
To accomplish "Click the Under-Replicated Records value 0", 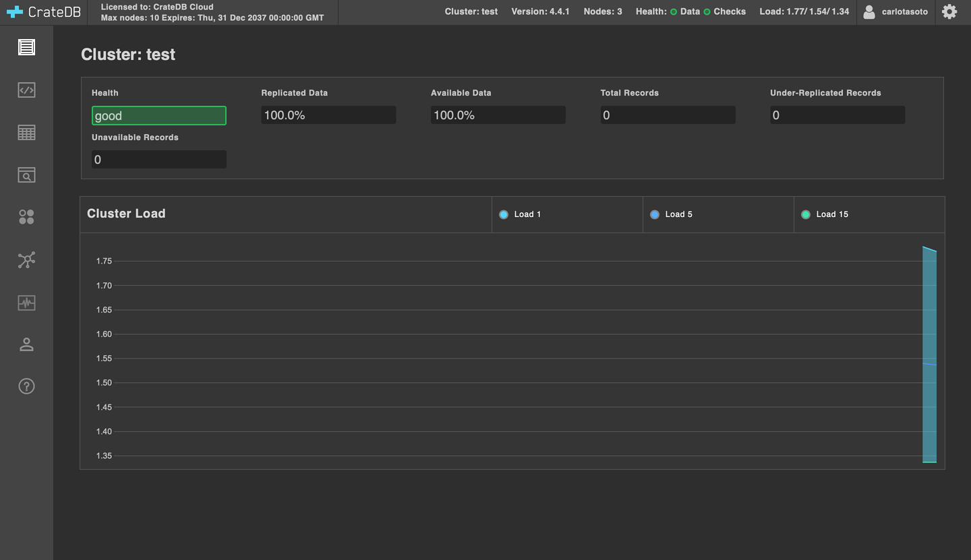I will coord(837,115).
